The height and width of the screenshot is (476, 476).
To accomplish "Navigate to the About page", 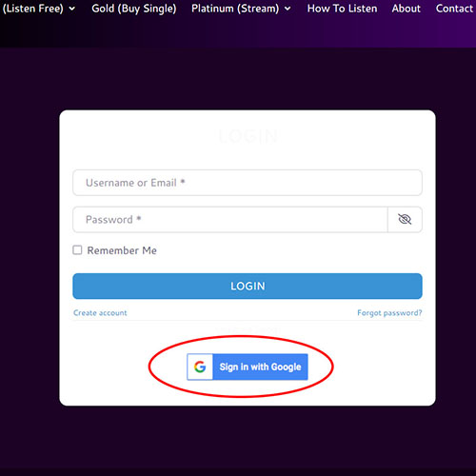I will pos(406,9).
